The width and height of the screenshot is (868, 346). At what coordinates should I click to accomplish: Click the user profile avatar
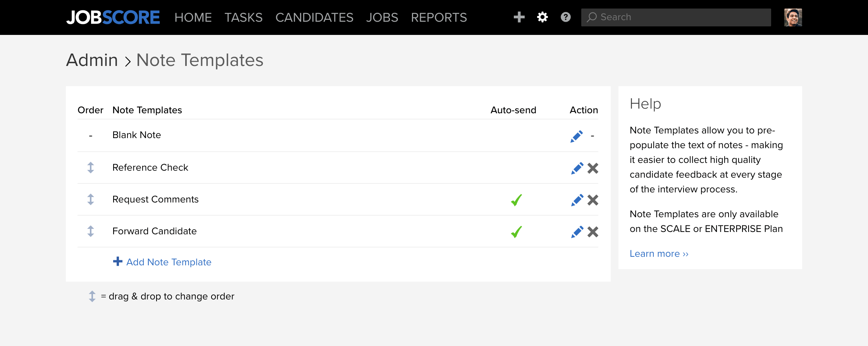pos(793,17)
